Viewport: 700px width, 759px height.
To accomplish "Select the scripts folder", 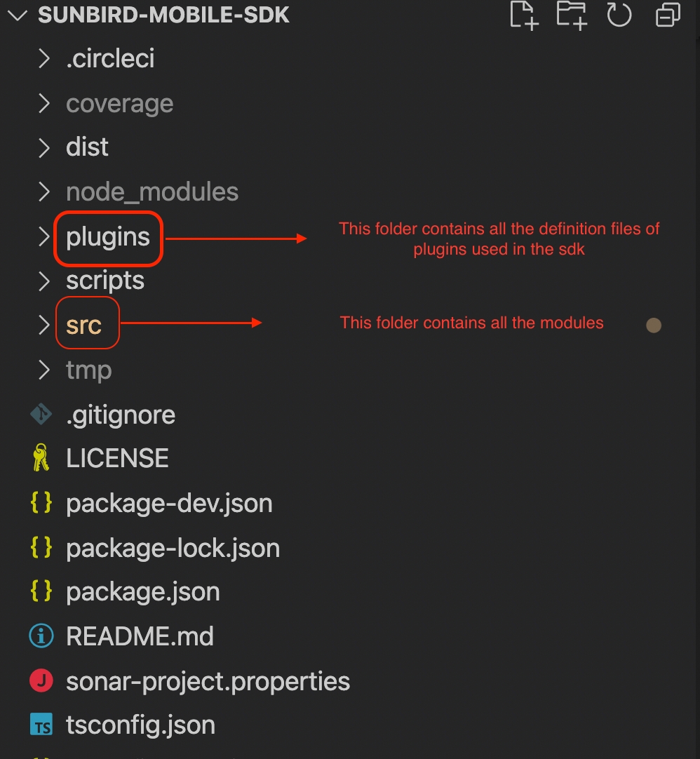I will click(105, 281).
